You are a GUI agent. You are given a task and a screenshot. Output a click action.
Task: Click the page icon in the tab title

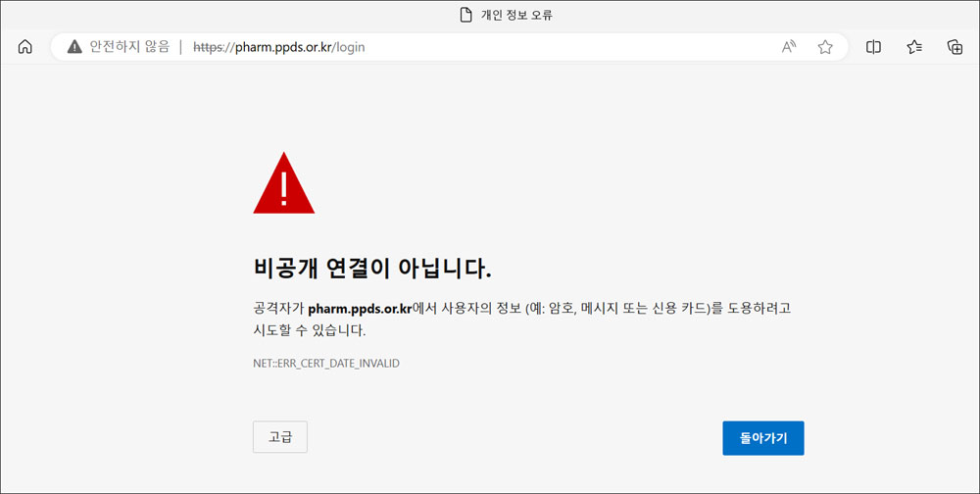pos(465,15)
